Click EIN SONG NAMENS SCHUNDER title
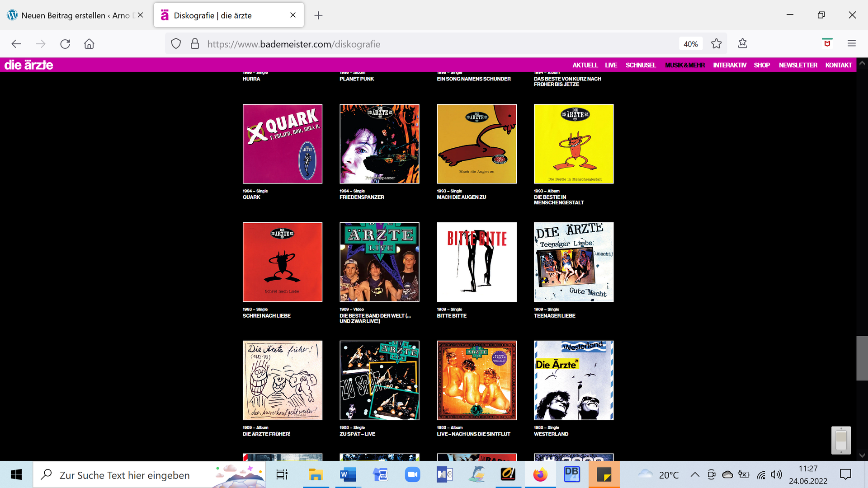The height and width of the screenshot is (488, 868). [x=474, y=79]
